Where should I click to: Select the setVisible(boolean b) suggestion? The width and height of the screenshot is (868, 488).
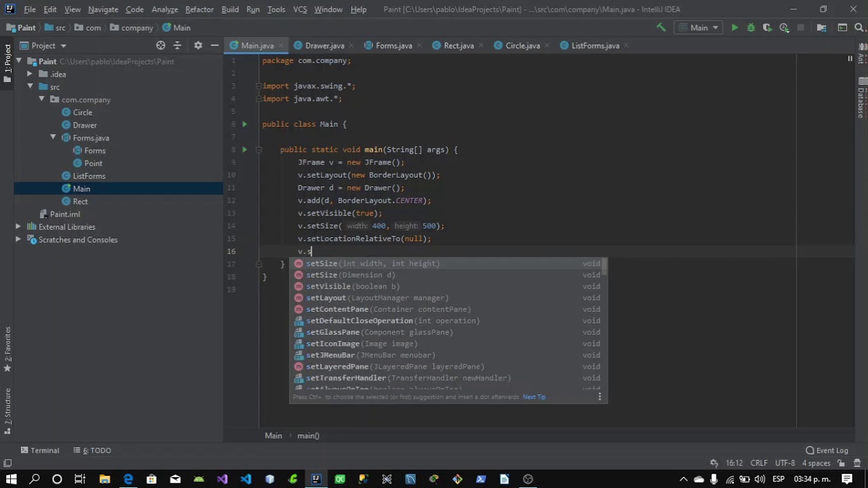pyautogui.click(x=448, y=286)
